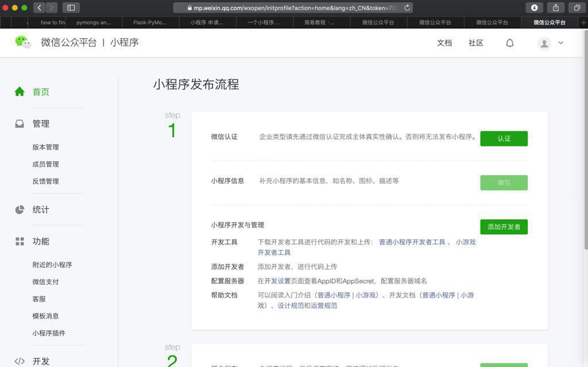Open 微信支付 in sidebar
This screenshot has width=588, height=367.
tap(45, 281)
